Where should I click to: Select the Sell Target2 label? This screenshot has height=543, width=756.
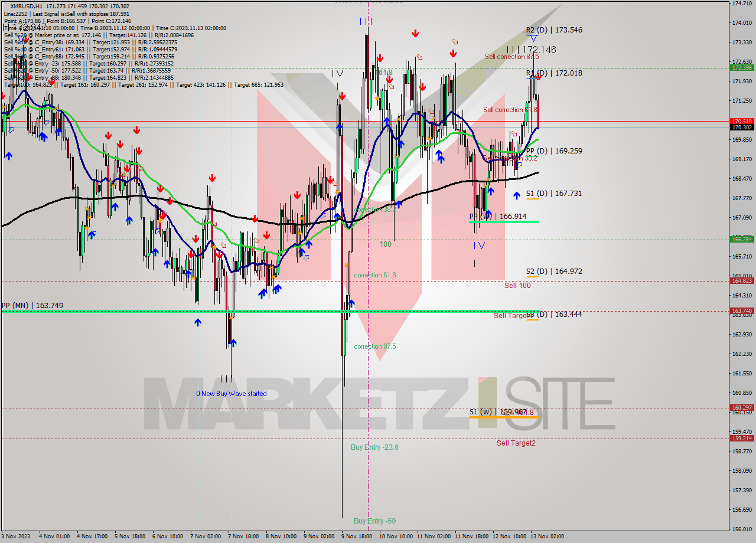tap(516, 443)
